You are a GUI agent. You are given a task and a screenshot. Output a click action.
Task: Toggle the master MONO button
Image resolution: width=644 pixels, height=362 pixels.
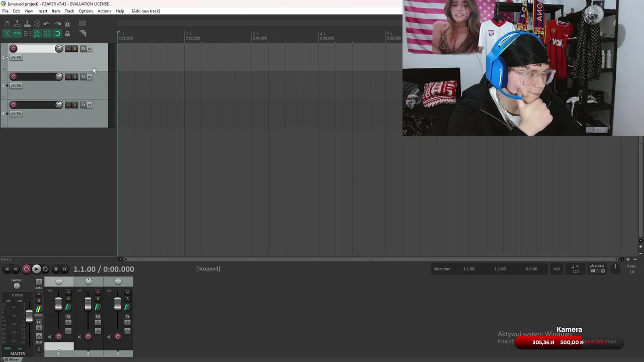[39, 282]
